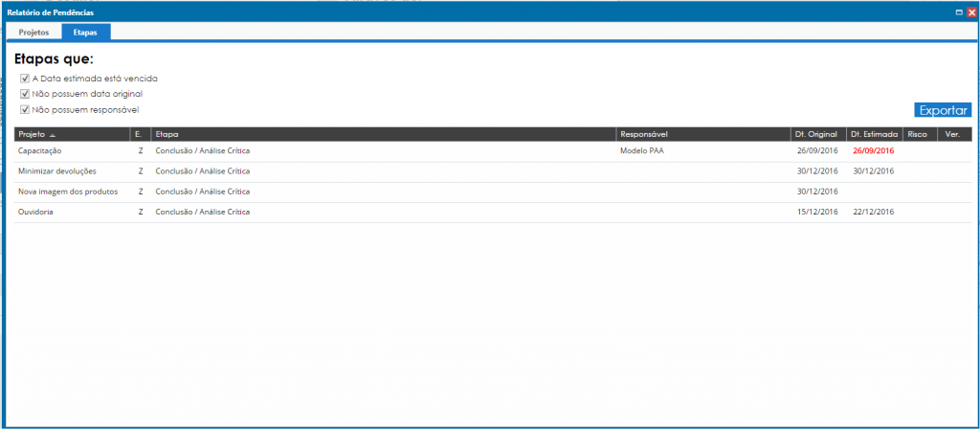Close the Relatório de Pendências window

click(970, 11)
